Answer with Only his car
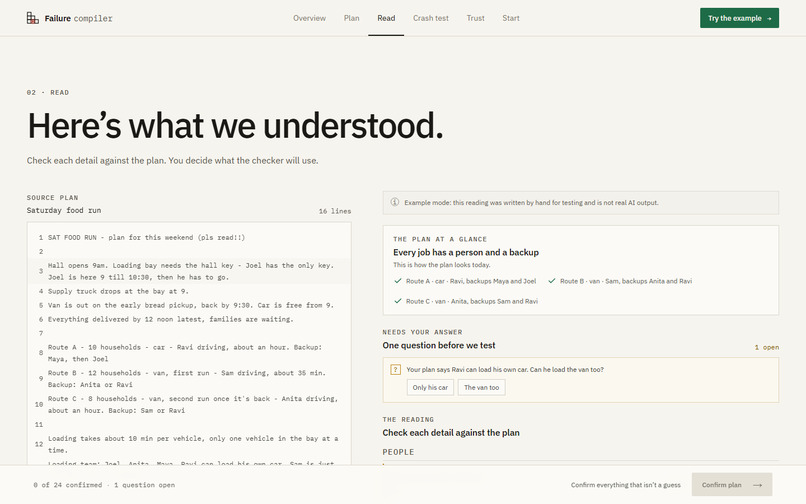806x504 pixels. click(x=430, y=387)
